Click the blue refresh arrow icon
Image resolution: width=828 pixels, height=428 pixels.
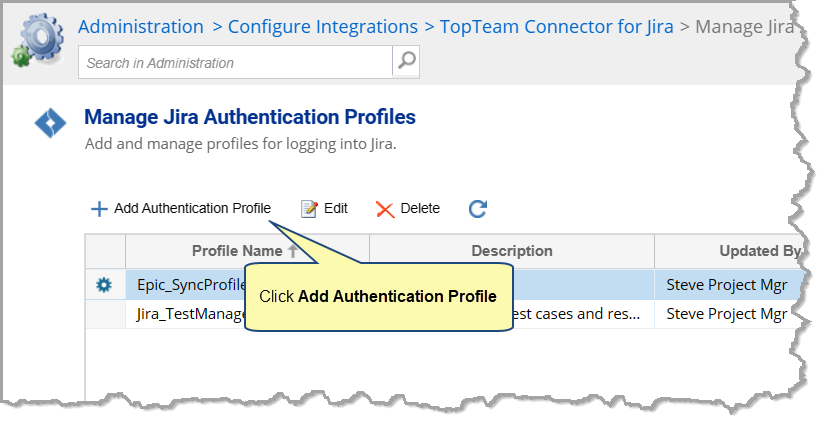[x=478, y=208]
